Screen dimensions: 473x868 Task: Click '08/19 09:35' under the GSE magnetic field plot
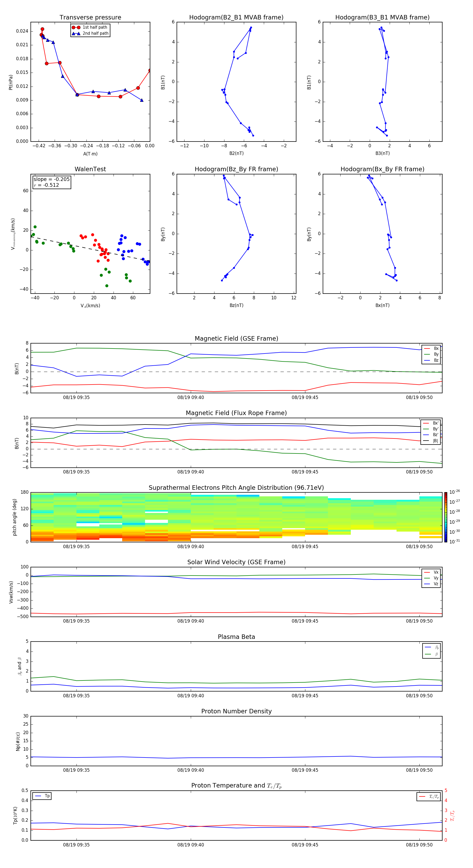click(76, 398)
